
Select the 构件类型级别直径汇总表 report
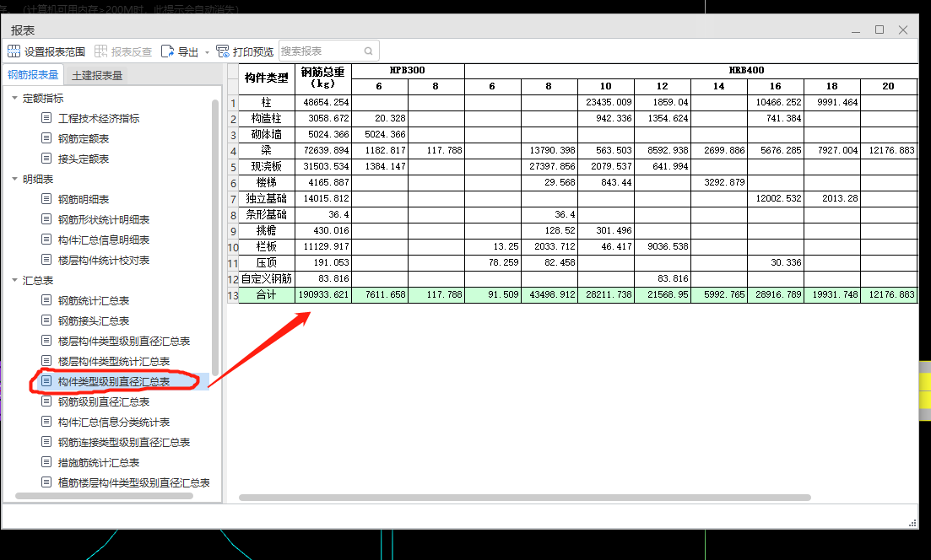point(114,381)
